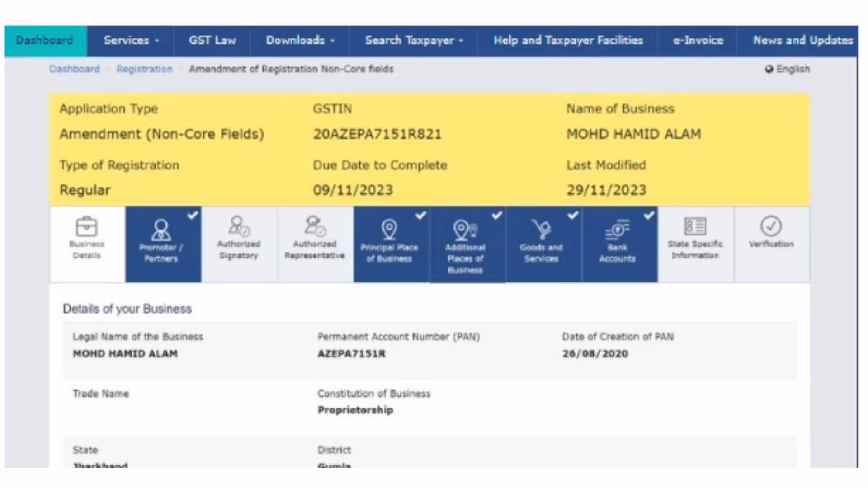Click the breadcrumb text Amendment of Registration Non-Core fields
The height and width of the screenshot is (488, 868).
[x=291, y=69]
